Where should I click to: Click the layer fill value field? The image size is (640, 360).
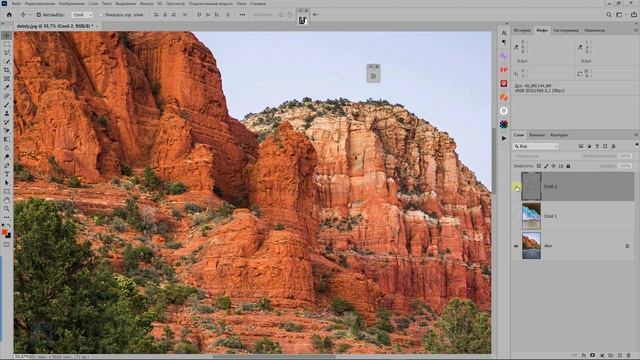pos(625,166)
